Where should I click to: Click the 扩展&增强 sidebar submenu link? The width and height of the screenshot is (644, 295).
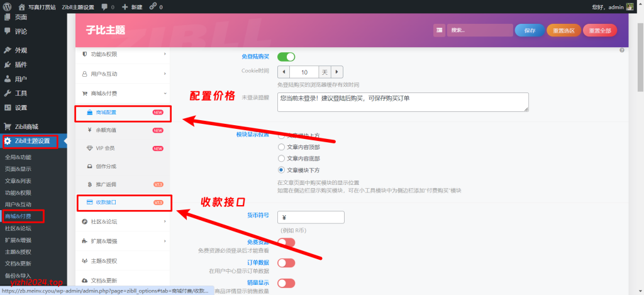tap(18, 240)
